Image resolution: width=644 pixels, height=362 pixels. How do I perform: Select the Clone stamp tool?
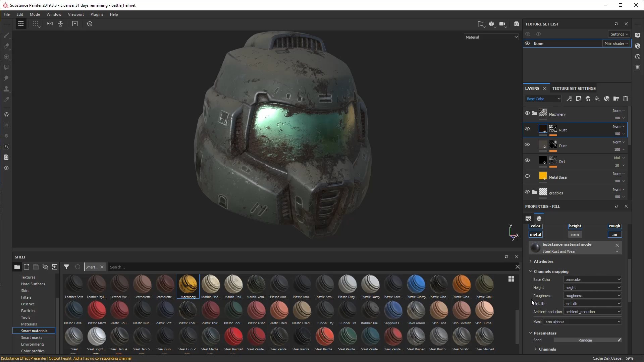6,89
